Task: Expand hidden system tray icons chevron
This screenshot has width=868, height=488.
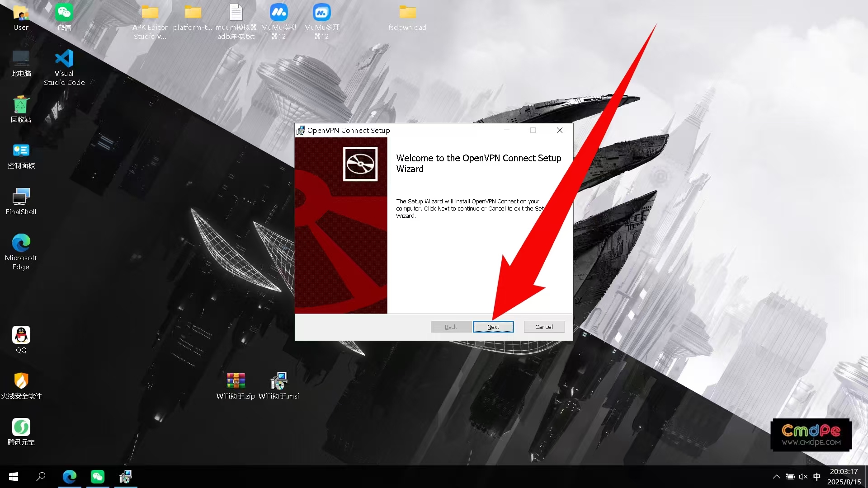Action: [776, 477]
